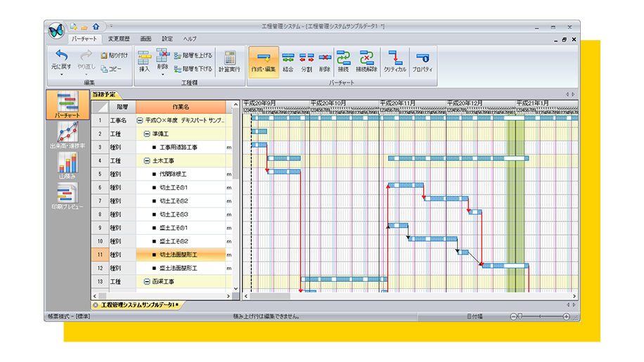This screenshot has width=644, height=362.
Task: Collapse the 準備工 tree row
Action: point(147,134)
